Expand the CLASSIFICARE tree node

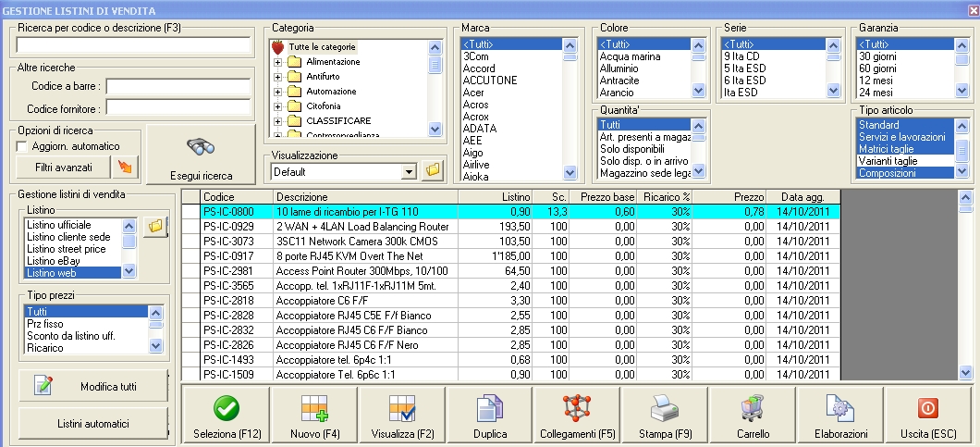(277, 121)
